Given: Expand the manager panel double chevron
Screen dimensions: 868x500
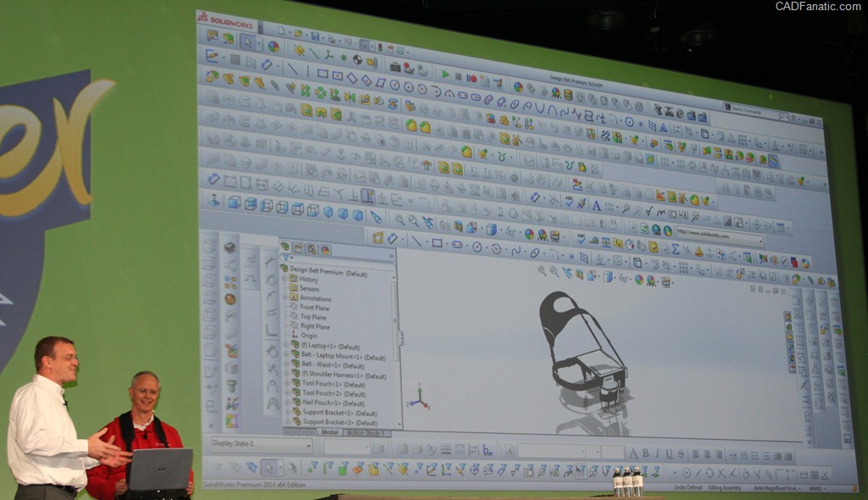Looking at the screenshot, I should [x=391, y=257].
